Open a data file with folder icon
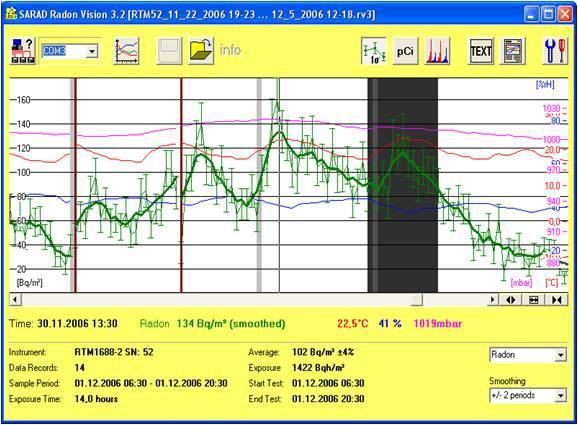Viewport: 578px width, 425px height. coord(201,51)
